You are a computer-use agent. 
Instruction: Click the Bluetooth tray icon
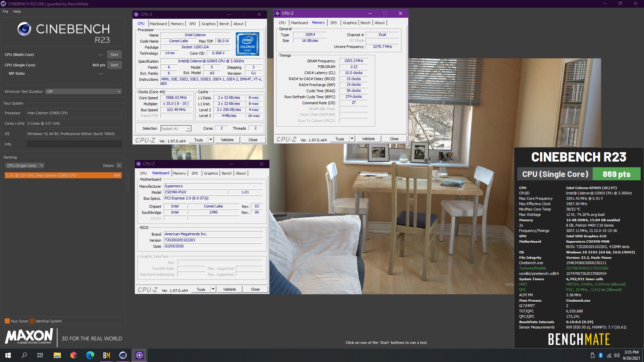600,355
